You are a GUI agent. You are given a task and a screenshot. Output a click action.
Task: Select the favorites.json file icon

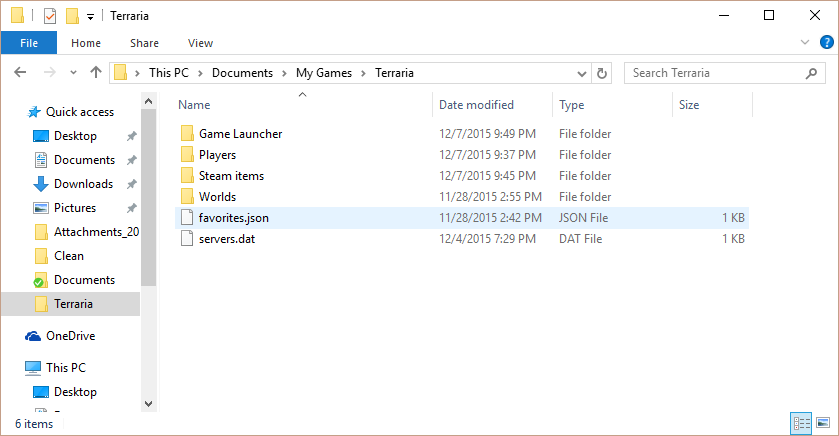(x=186, y=218)
